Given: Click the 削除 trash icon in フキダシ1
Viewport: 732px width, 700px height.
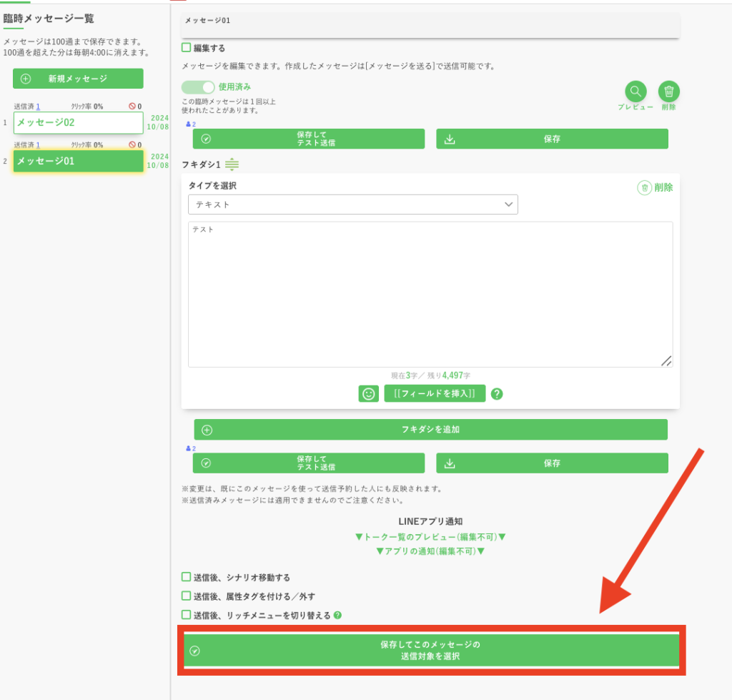Looking at the screenshot, I should pyautogui.click(x=644, y=187).
